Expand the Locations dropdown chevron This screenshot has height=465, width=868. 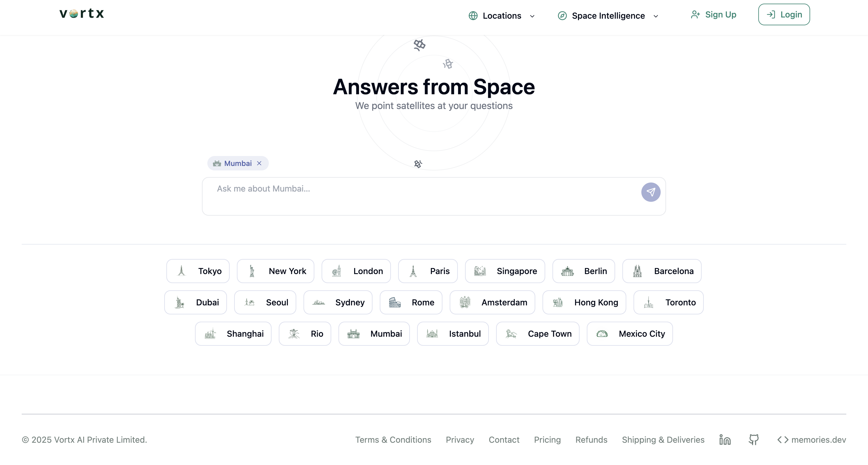point(532,16)
